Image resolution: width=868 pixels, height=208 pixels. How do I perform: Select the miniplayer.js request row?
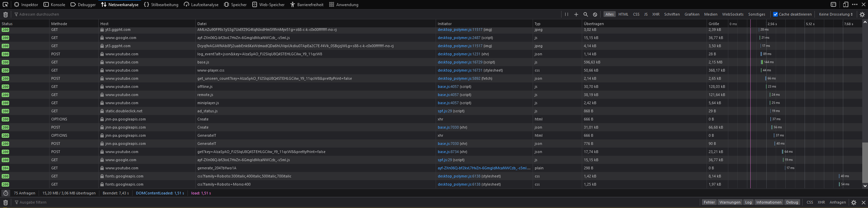click(431, 103)
